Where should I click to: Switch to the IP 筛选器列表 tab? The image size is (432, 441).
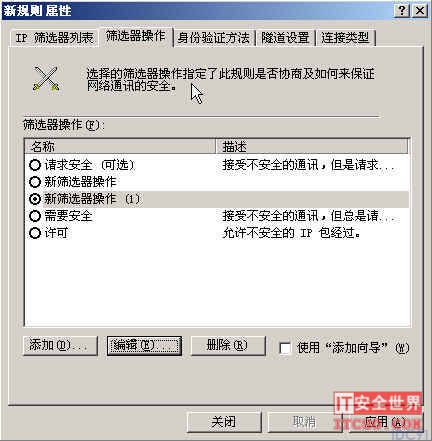[54, 38]
